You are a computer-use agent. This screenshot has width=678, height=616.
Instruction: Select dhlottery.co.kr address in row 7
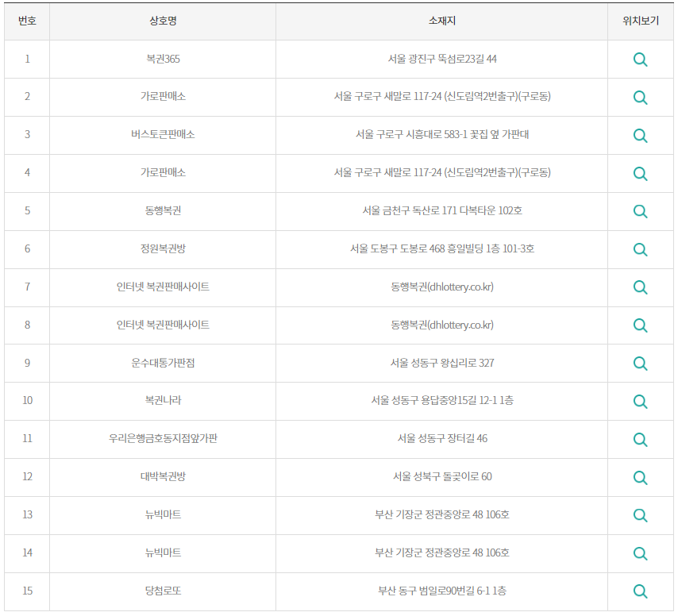pyautogui.click(x=442, y=287)
